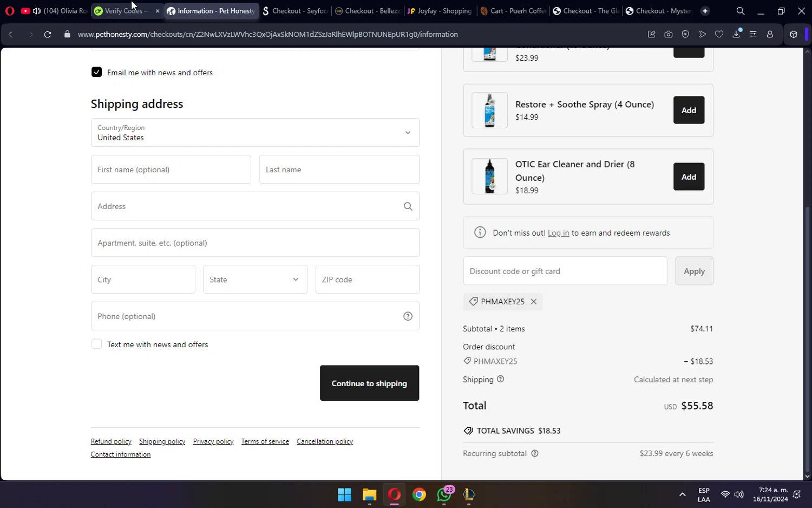The width and height of the screenshot is (812, 508).
Task: Open File Explorer from the taskbar
Action: 369,494
